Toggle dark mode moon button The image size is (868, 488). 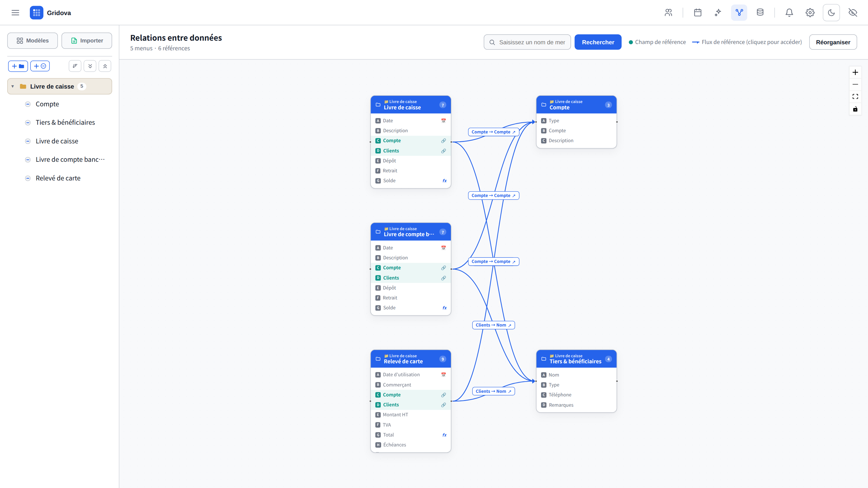831,13
